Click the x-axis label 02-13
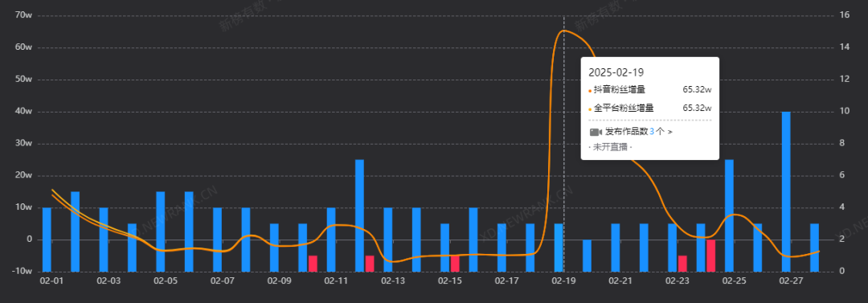 393,280
